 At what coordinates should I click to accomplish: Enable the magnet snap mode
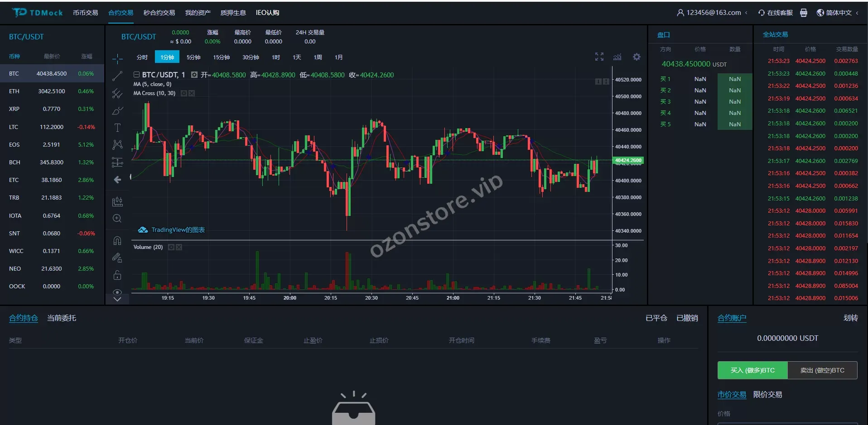click(x=117, y=240)
